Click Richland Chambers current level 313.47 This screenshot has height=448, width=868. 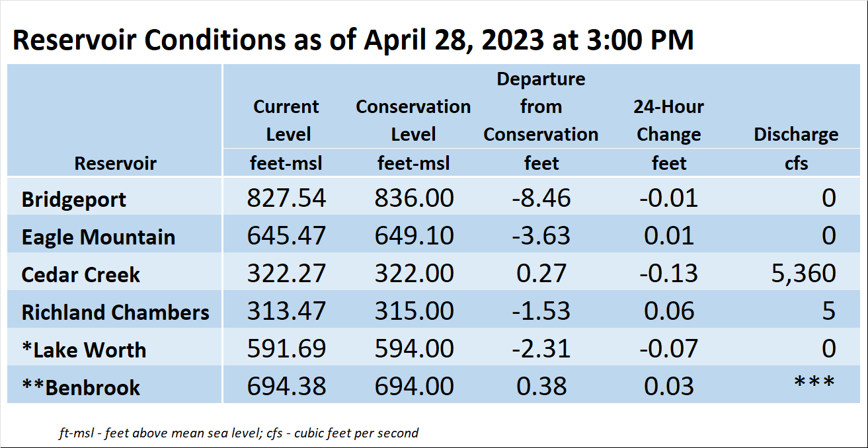coord(287,311)
